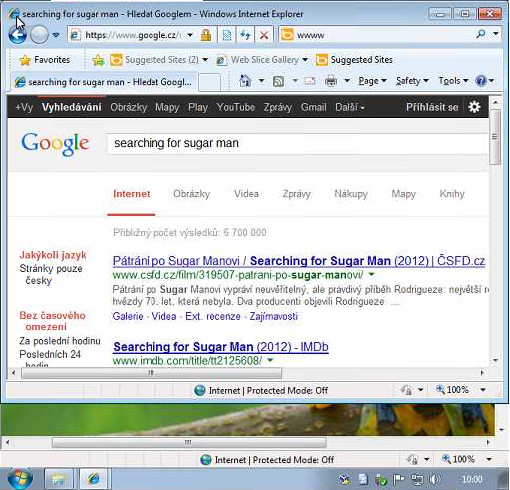This screenshot has width=510, height=490.
Task: Open the Galerie sitelink
Action: [x=128, y=316]
